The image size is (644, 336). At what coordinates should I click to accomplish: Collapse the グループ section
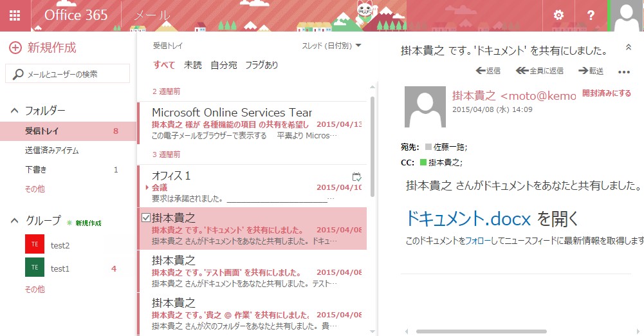point(14,220)
